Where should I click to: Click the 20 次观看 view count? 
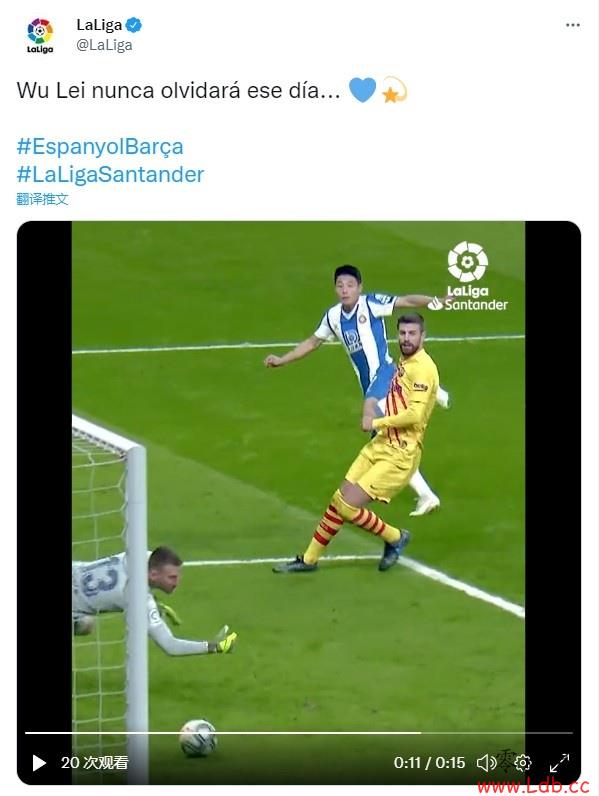coord(94,762)
